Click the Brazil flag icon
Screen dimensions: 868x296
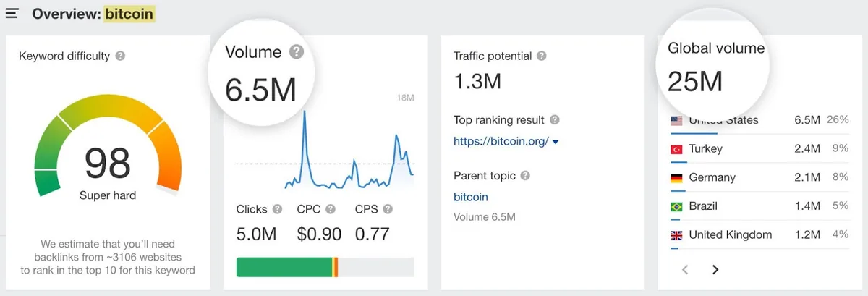click(x=677, y=206)
